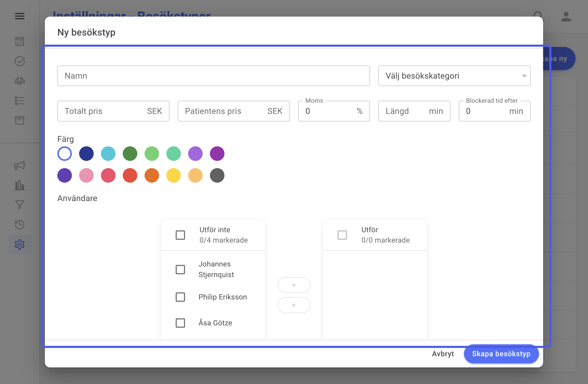This screenshot has height=384, width=588.
Task: Open the patients group icon in the sidebar
Action: click(20, 81)
